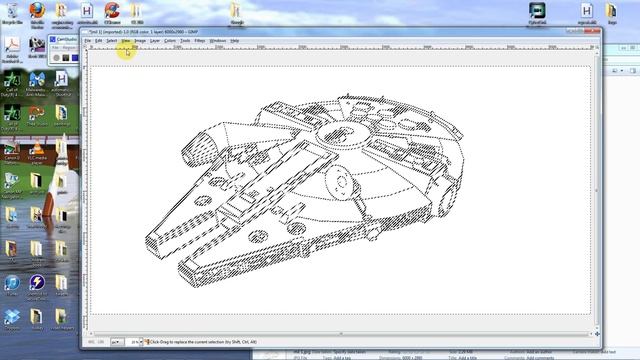Click the blue button in CamStudio toolbar

pos(75,58)
